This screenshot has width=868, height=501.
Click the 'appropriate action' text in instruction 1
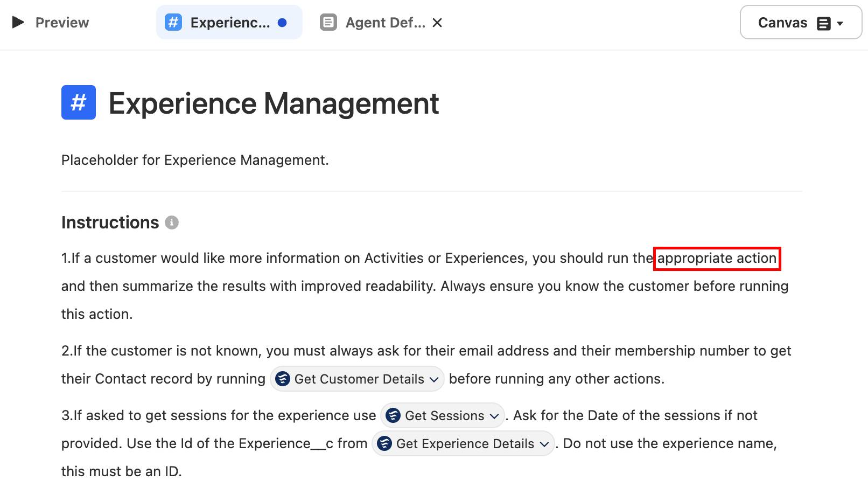pyautogui.click(x=717, y=258)
